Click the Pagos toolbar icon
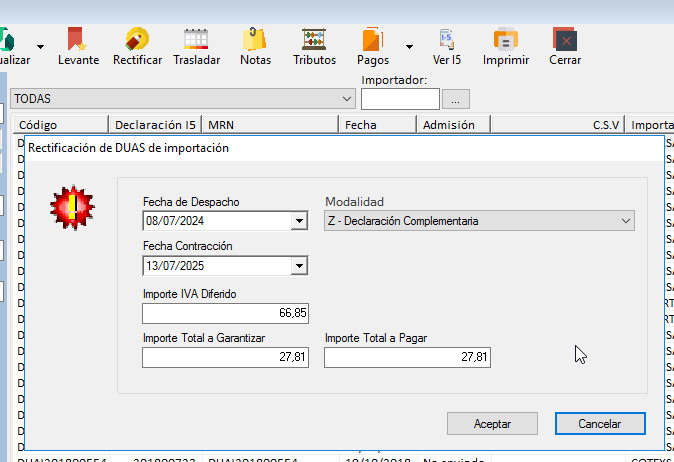The image size is (674, 462). (373, 40)
